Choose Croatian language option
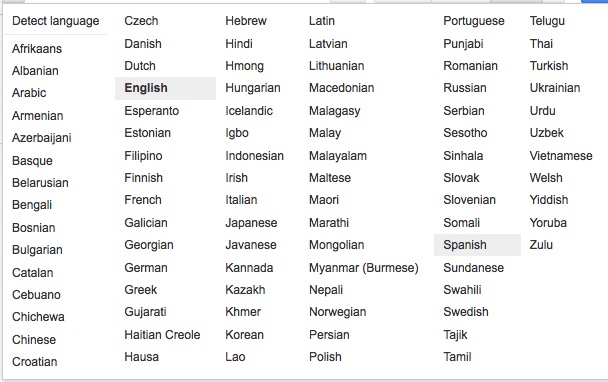The image size is (608, 382). (x=35, y=361)
